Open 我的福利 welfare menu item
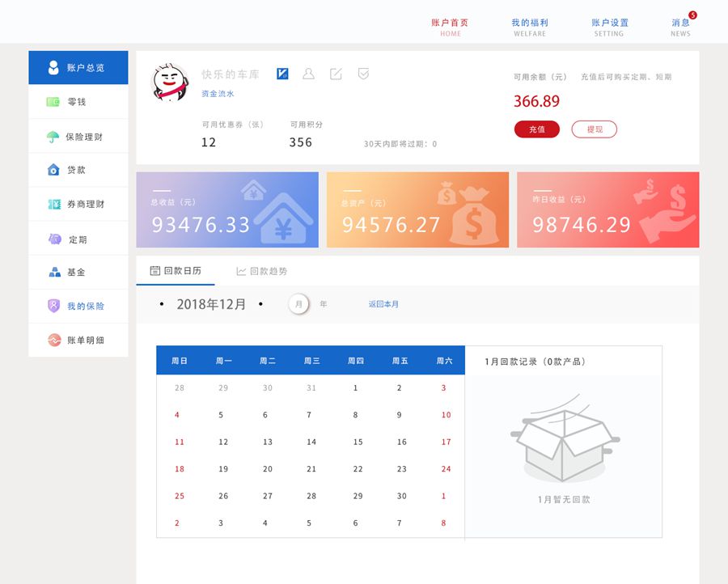Image resolution: width=728 pixels, height=584 pixels. coord(530,27)
